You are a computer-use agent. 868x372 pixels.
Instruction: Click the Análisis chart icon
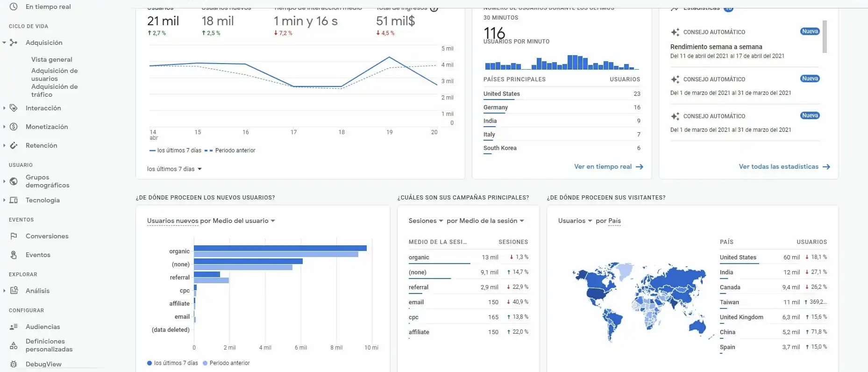pyautogui.click(x=14, y=291)
